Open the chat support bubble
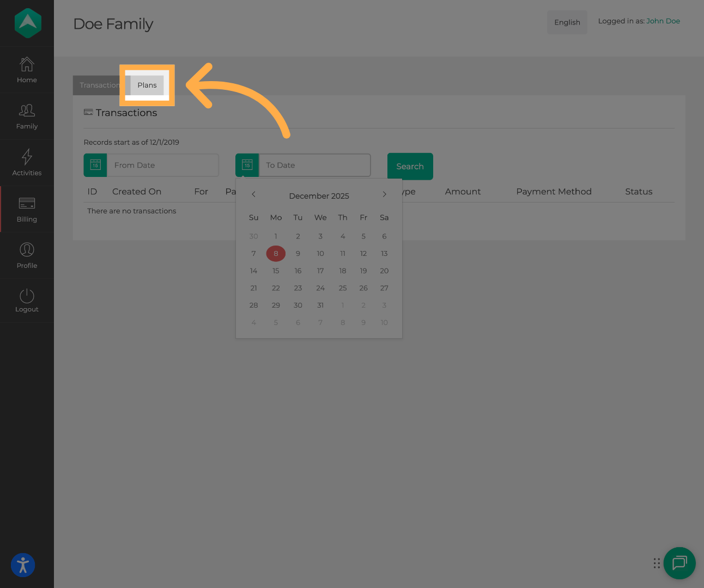Image resolution: width=704 pixels, height=588 pixels. (x=679, y=563)
